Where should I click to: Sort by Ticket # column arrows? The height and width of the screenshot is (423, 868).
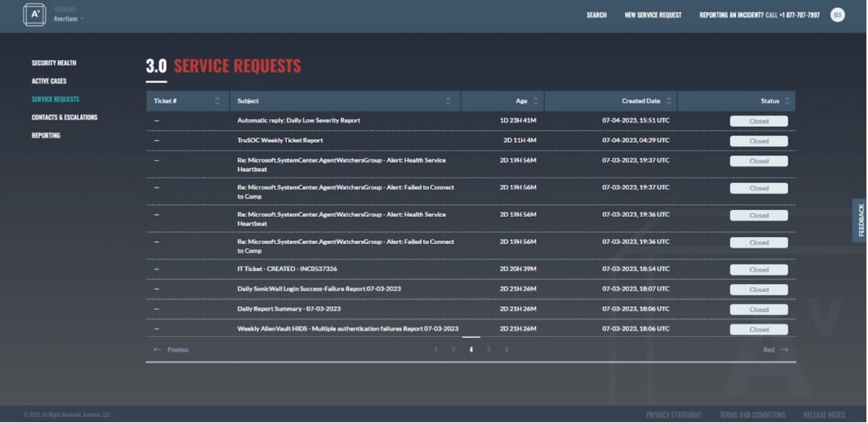(x=217, y=101)
